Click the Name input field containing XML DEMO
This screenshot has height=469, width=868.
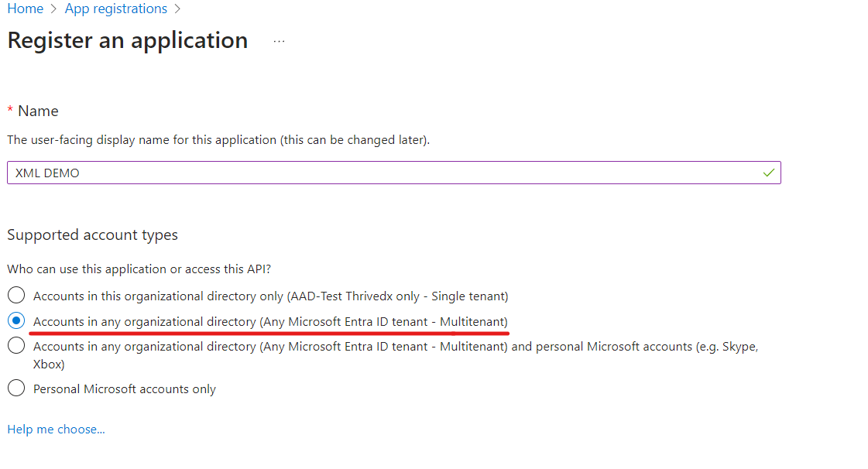393,173
